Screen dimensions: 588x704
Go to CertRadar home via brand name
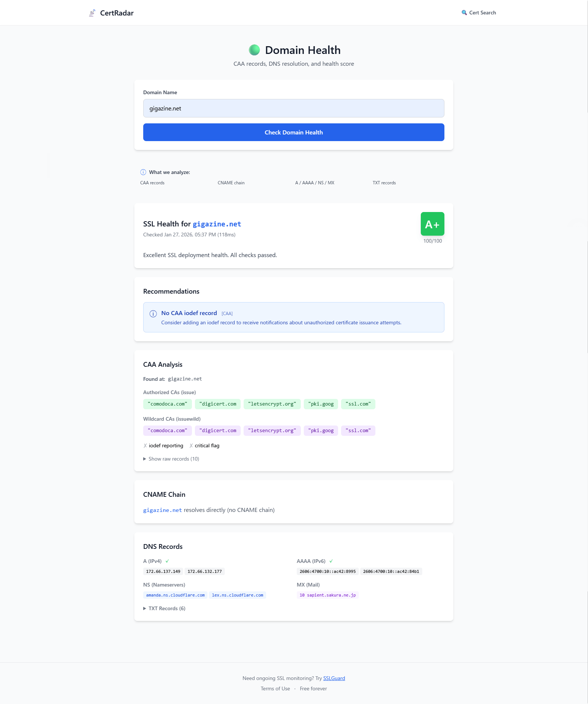(117, 13)
